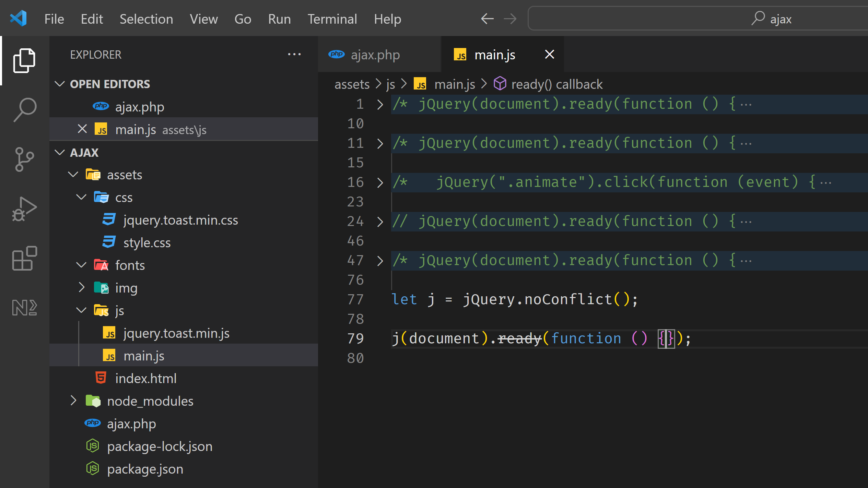Unfold the code block at line 11
The height and width of the screenshot is (488, 868).
click(x=380, y=143)
